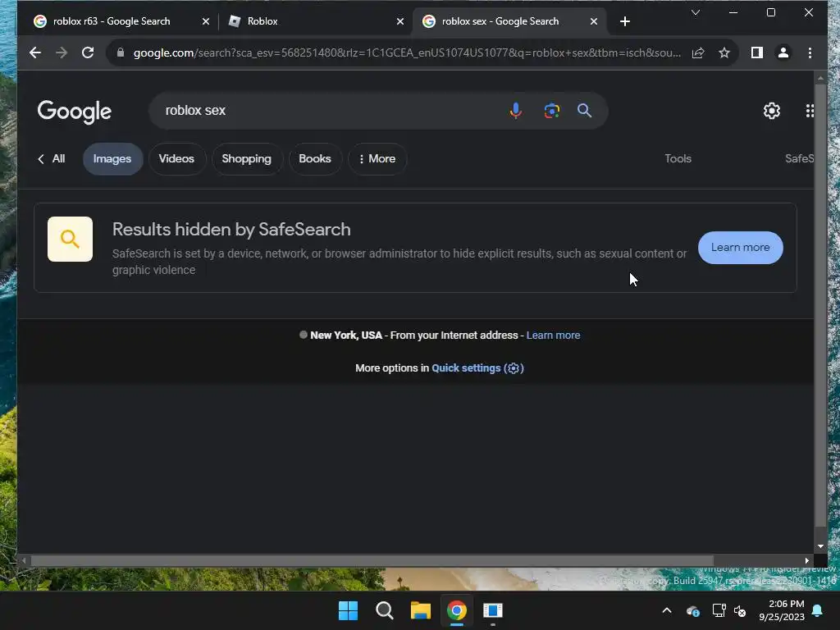Expand the More search filters

[377, 158]
